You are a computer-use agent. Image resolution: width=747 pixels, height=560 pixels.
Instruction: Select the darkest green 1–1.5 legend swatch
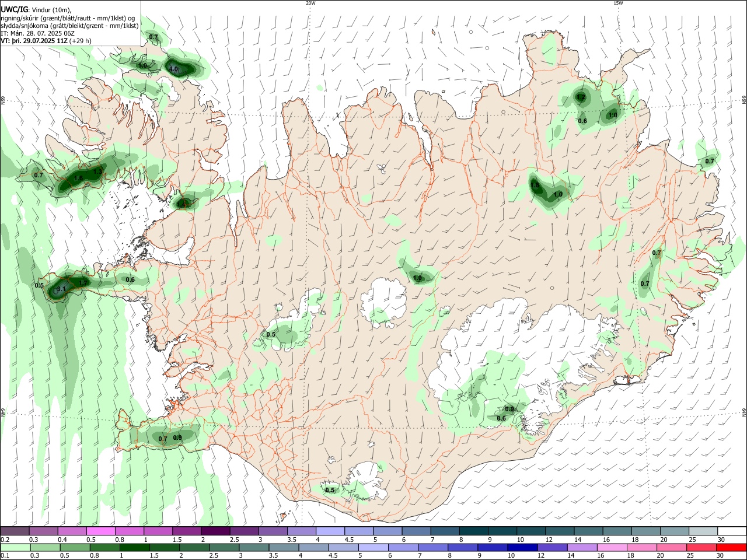[135, 547]
